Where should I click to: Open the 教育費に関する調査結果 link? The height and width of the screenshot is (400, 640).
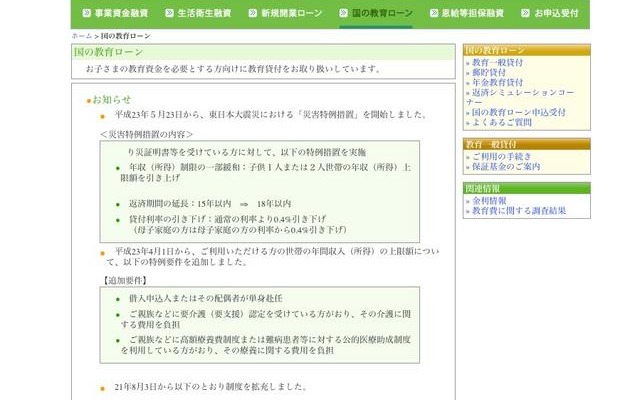518,211
